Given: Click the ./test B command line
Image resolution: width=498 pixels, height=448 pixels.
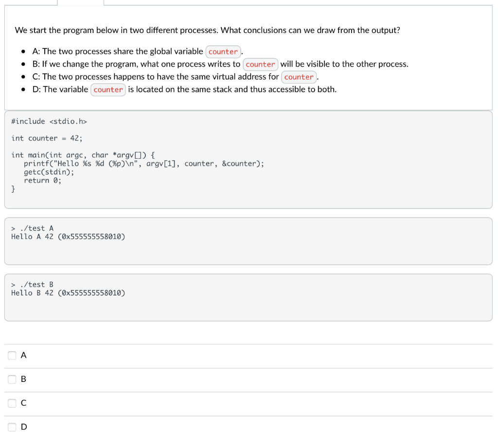Looking at the screenshot, I should (33, 285).
